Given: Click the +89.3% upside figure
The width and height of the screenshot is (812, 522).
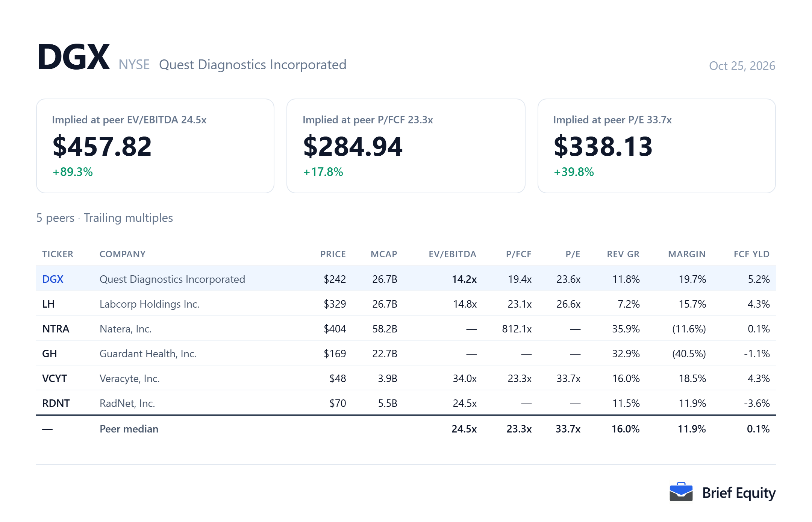Looking at the screenshot, I should (x=73, y=172).
